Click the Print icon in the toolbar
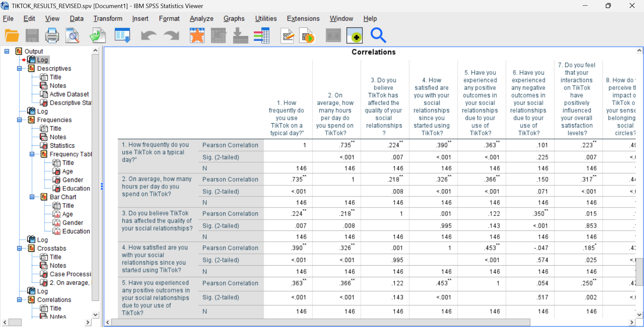Viewport: 644px width, 327px height. [x=52, y=35]
